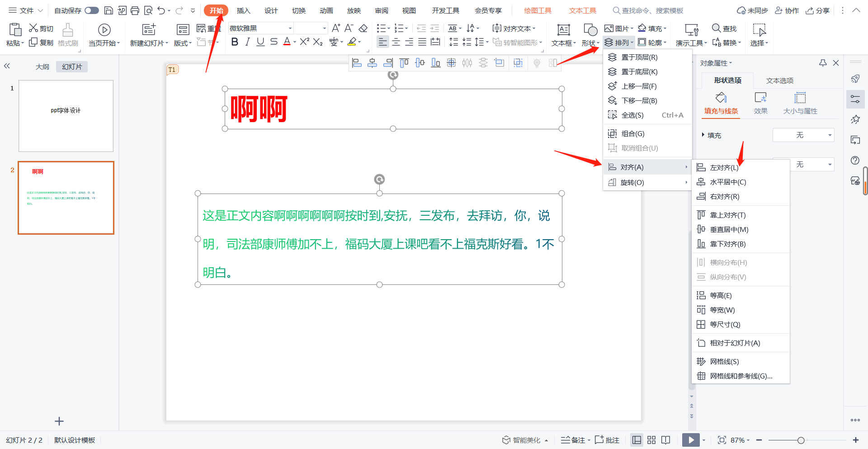Viewport: 868px width, 449px height.
Task: Open normal view in status bar
Action: (637, 440)
